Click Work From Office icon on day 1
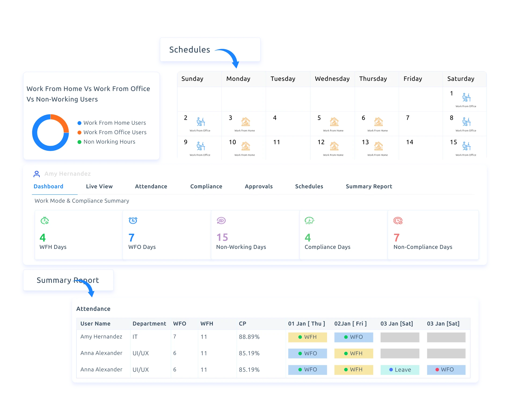 click(x=467, y=97)
